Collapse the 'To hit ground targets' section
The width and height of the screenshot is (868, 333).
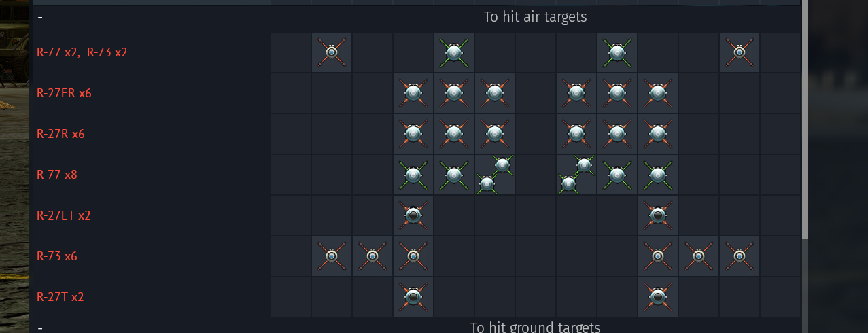pos(40,328)
